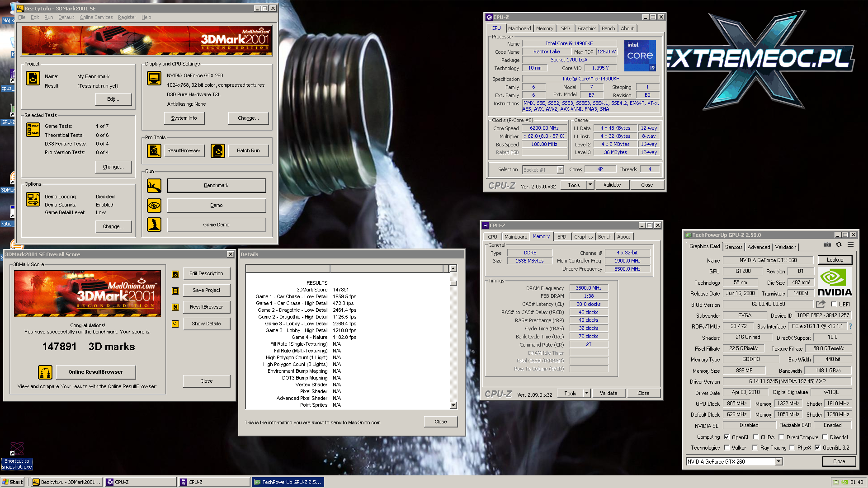This screenshot has width=868, height=488.
Task: Click the Details list scrollbar thumb
Action: (x=453, y=283)
